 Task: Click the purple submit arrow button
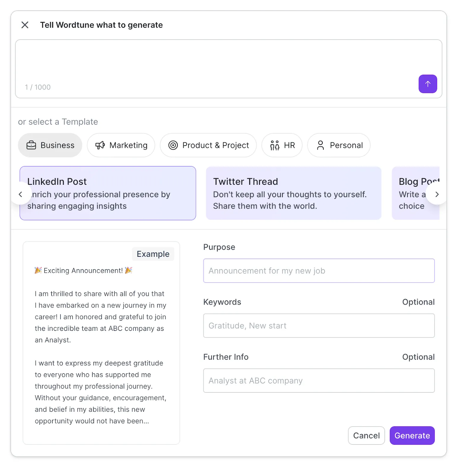(428, 84)
